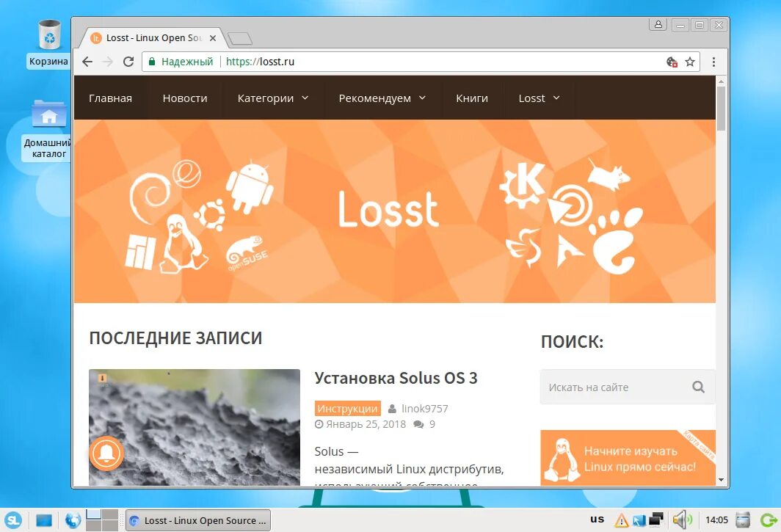Open a new tab with the tab button
Screen dimensions: 781x532
coord(239,38)
